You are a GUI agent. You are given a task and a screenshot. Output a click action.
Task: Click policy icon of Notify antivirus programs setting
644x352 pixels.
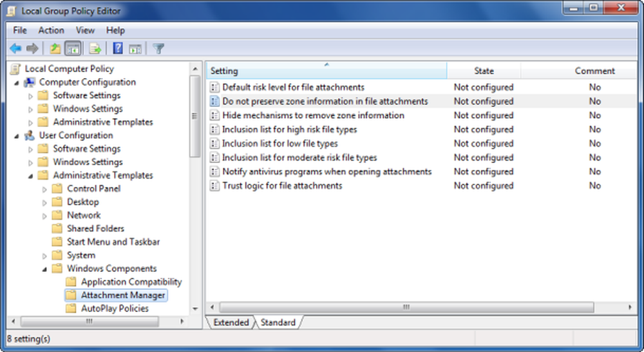(x=214, y=171)
